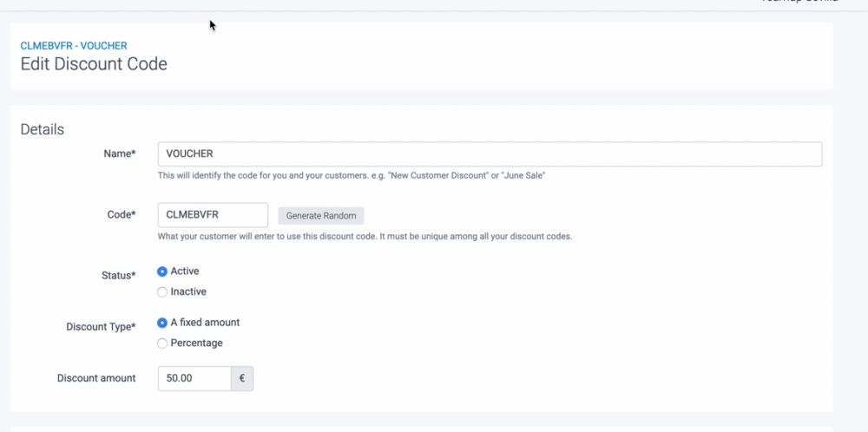Click the Name* field label
This screenshot has height=432, width=868.
(121, 154)
